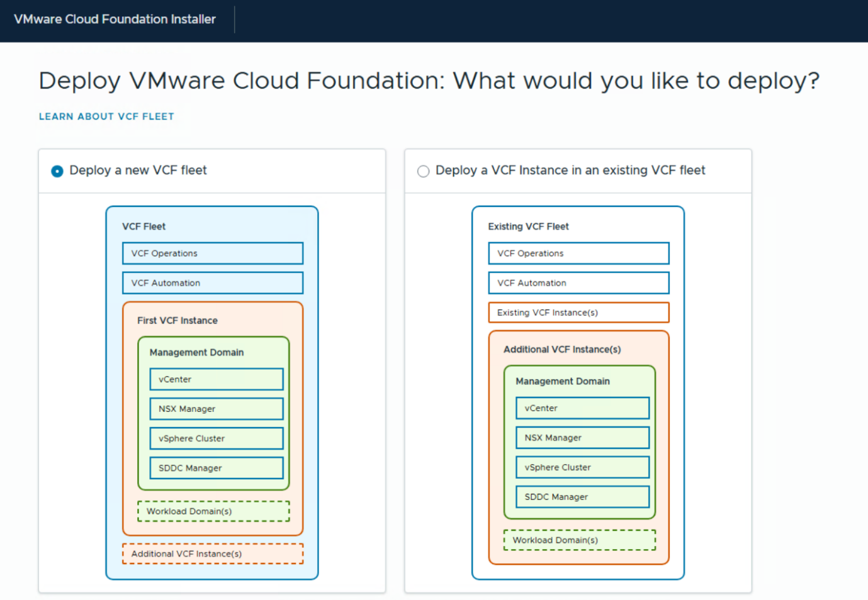This screenshot has width=868, height=600.
Task: Click the dashed Additional VCF Instance(s) box
Action: [x=212, y=554]
